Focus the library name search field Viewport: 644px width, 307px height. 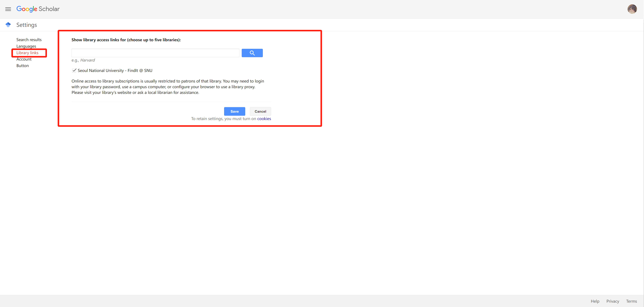(155, 53)
